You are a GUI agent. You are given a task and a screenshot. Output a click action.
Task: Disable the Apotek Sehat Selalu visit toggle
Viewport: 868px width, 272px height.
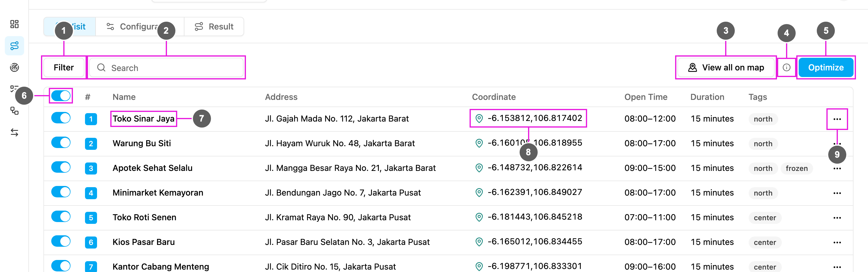tap(61, 167)
